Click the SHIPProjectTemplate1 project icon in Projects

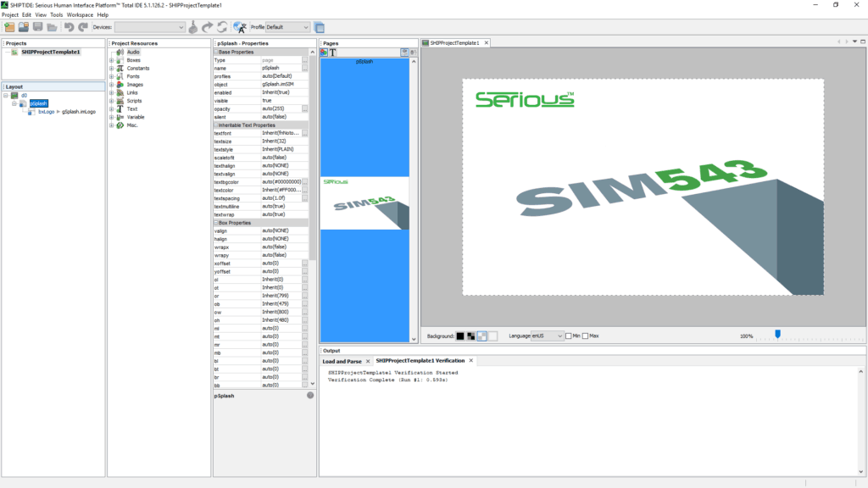(14, 52)
